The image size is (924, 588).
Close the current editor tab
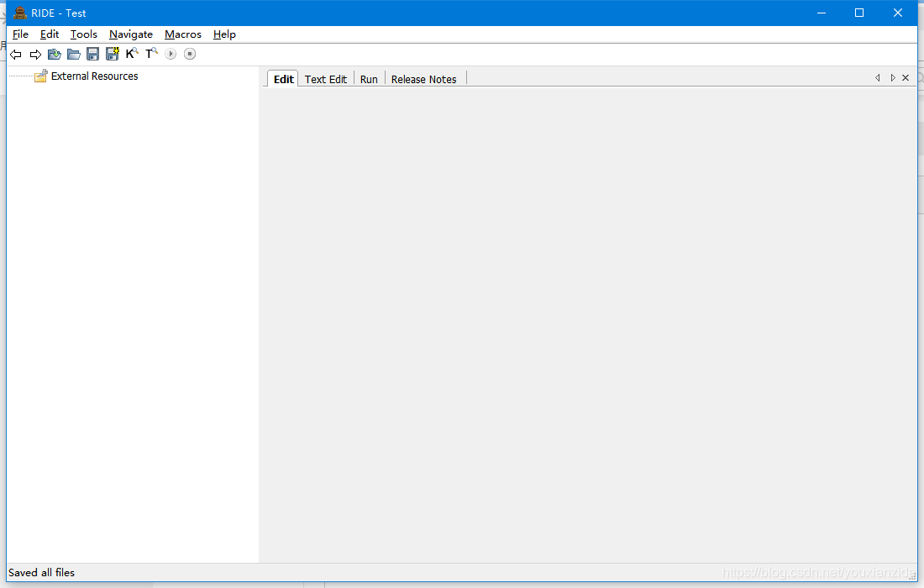coord(906,77)
